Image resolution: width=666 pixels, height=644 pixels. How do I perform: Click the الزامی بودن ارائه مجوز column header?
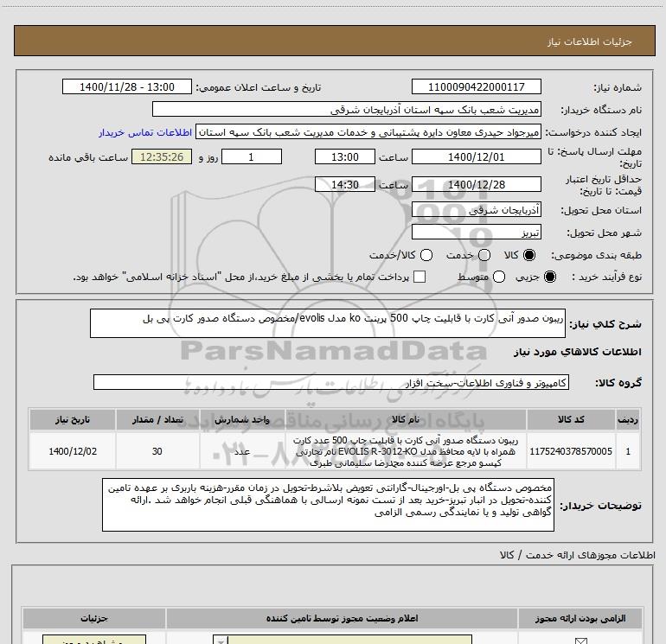point(580,618)
